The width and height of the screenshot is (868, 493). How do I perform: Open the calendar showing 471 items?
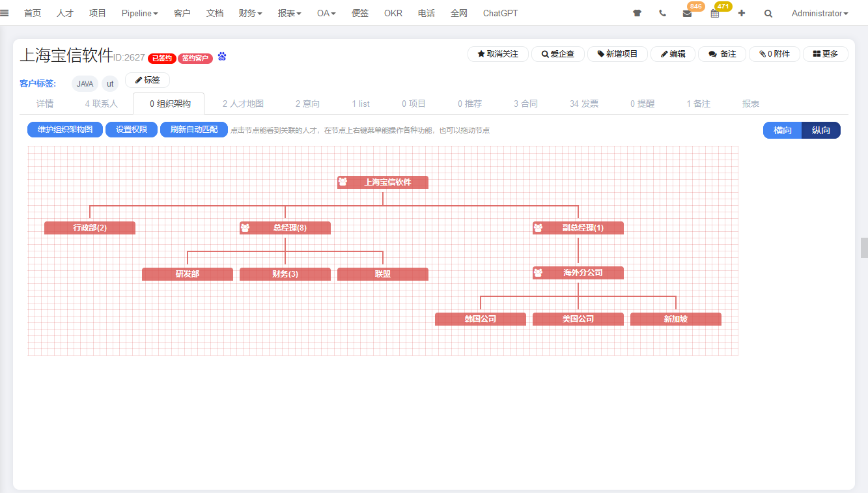point(714,13)
